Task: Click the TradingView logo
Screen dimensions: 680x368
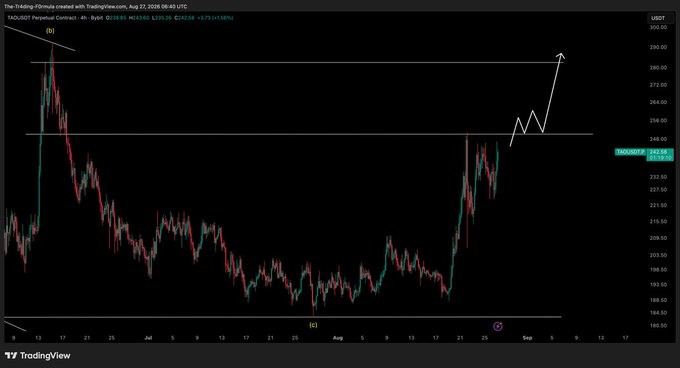Action: (x=37, y=356)
